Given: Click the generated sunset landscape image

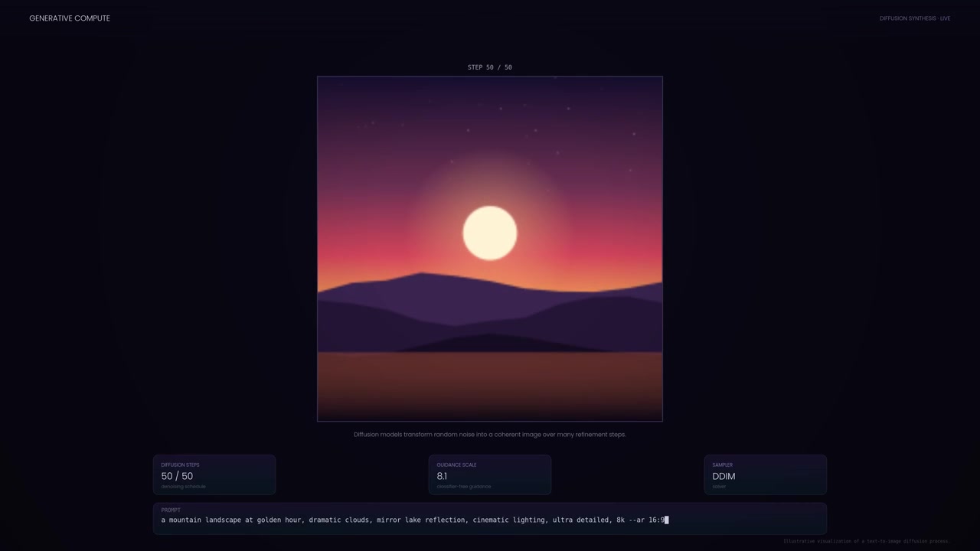Looking at the screenshot, I should click(x=490, y=249).
